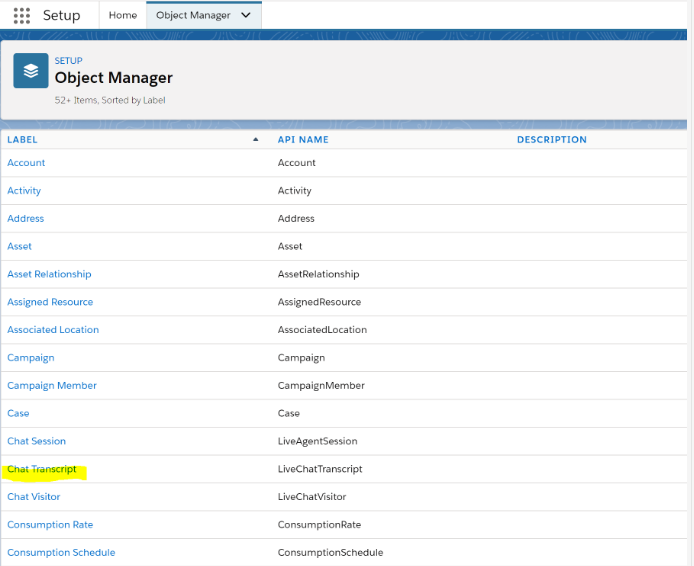Sort by the Label column header
The width and height of the screenshot is (694, 566).
[22, 140]
